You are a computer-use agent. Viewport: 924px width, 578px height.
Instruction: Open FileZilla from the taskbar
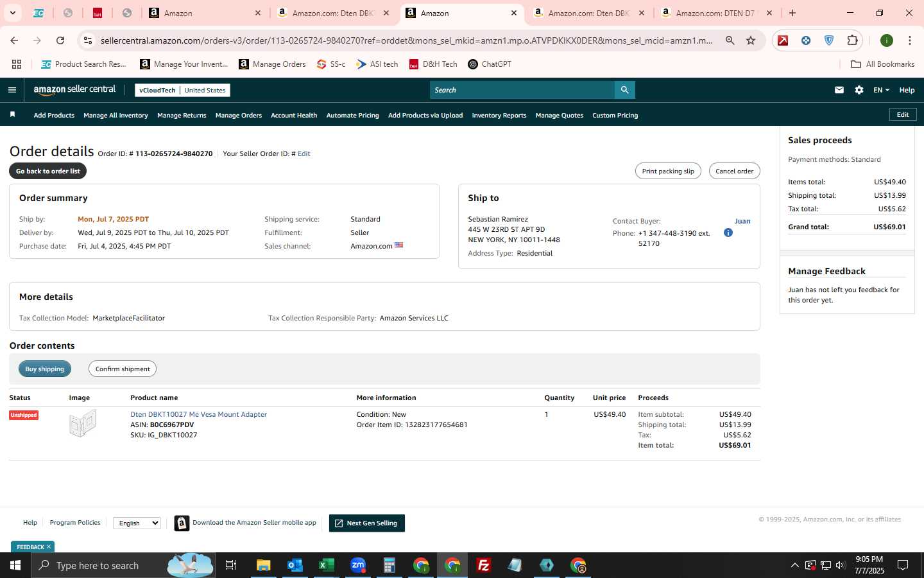coord(484,565)
